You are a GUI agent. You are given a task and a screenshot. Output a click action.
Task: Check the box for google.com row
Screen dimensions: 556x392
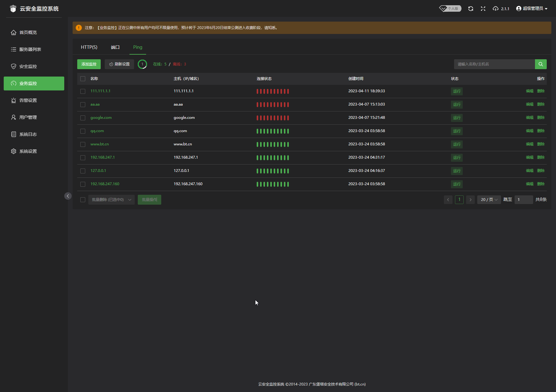pyautogui.click(x=83, y=118)
